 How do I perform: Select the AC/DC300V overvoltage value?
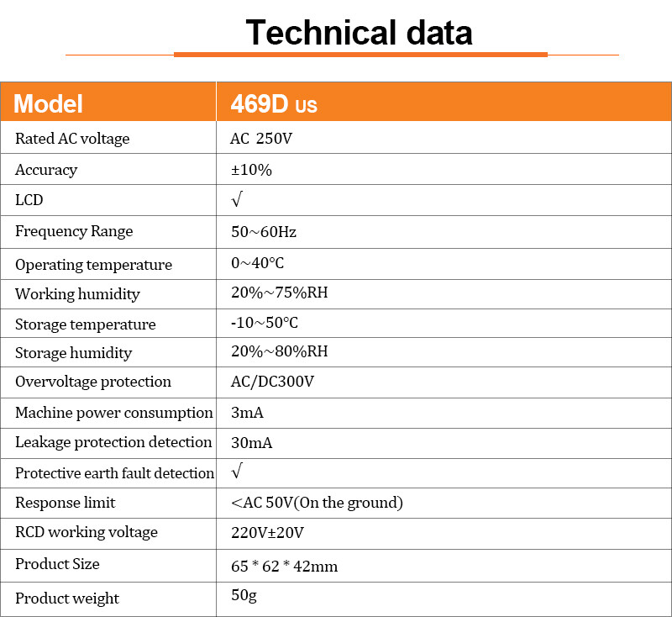pyautogui.click(x=272, y=381)
